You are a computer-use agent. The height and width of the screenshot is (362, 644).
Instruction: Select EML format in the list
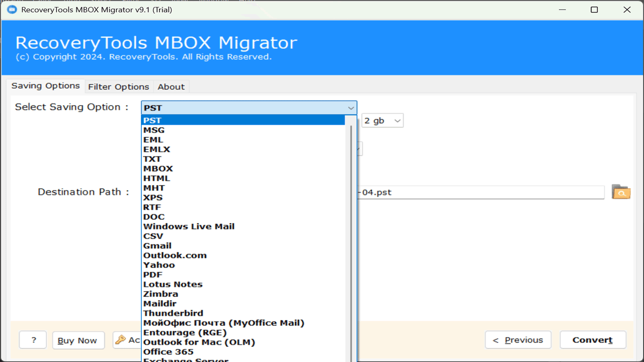pyautogui.click(x=243, y=139)
